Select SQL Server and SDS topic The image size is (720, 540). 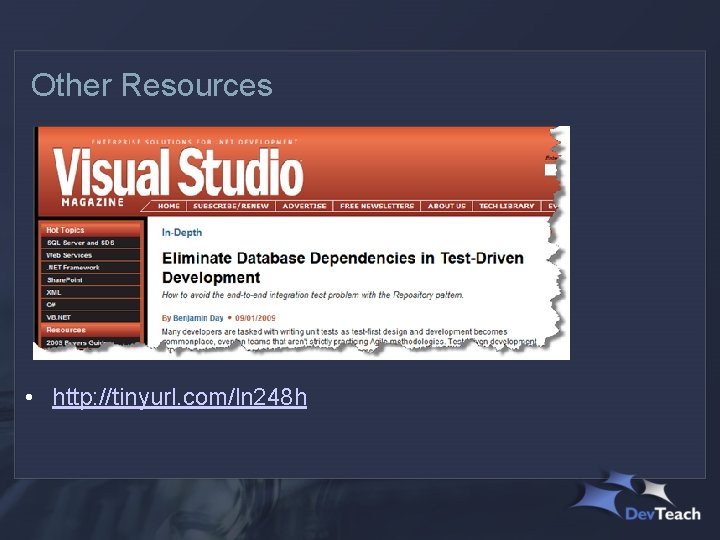pos(90,243)
